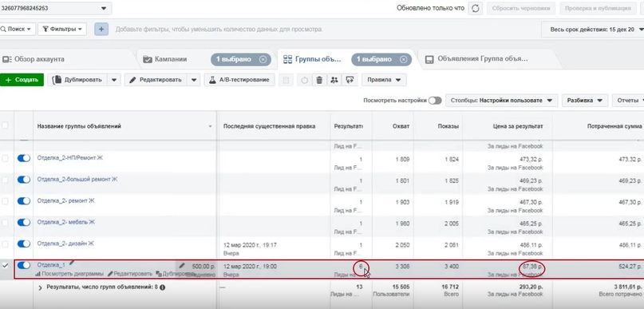This screenshot has height=309, width=644.
Task: Open the Поиск dropdown
Action: [17, 30]
